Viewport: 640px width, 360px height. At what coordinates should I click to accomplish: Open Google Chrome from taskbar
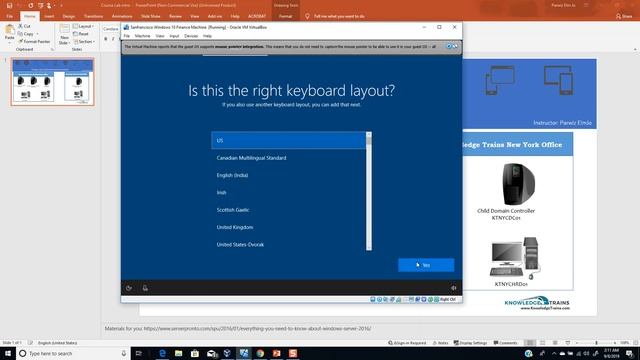point(260,353)
